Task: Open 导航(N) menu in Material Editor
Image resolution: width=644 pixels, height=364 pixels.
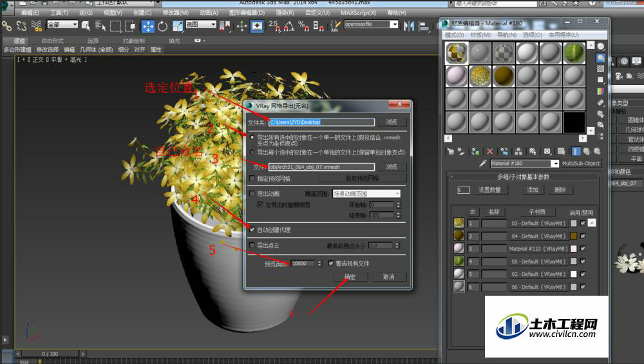Action: [507, 35]
